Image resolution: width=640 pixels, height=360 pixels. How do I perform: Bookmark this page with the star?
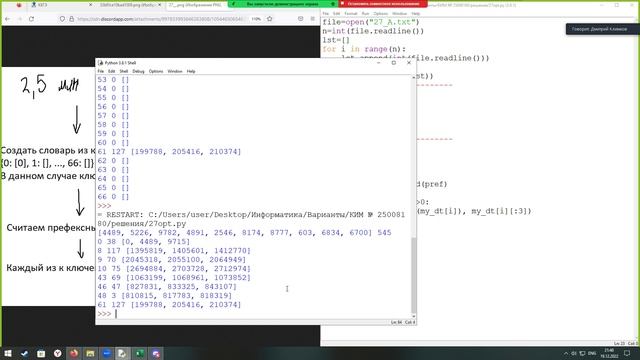click(x=269, y=19)
